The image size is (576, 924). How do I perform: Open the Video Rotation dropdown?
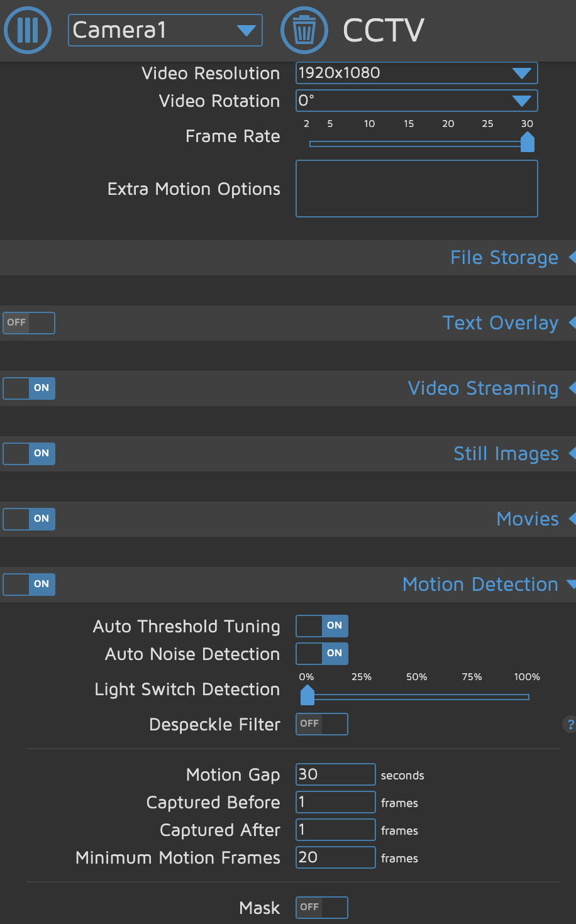pyautogui.click(x=417, y=101)
